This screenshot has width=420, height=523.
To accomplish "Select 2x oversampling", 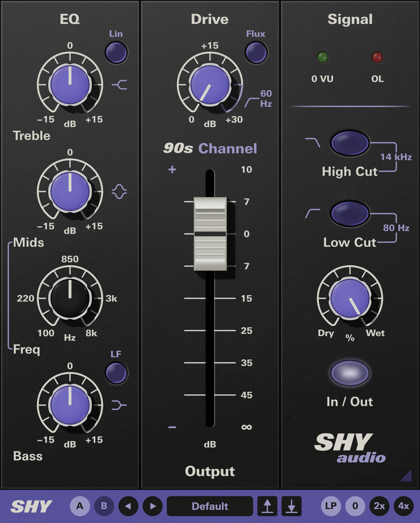I will tap(379, 506).
